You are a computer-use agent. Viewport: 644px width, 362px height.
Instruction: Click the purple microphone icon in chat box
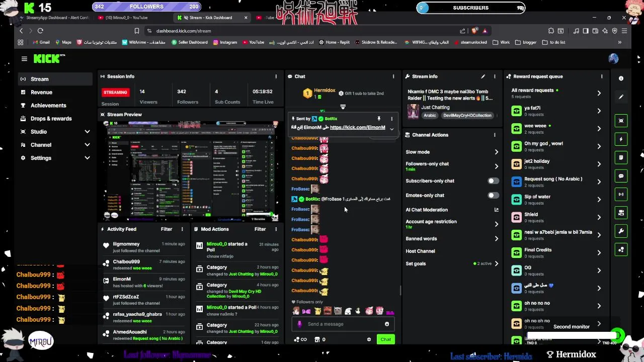click(299, 324)
